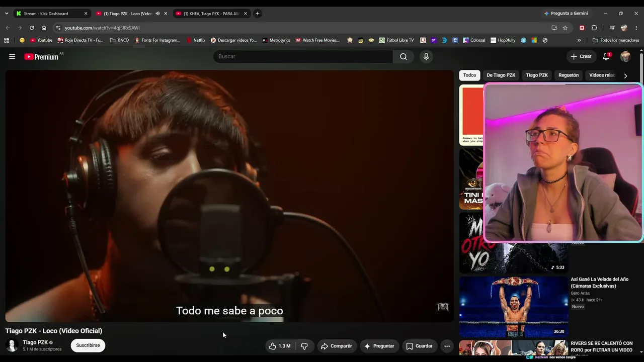This screenshot has height=362, width=644.
Task: Click the Gero Arias channel name
Action: pos(580,293)
